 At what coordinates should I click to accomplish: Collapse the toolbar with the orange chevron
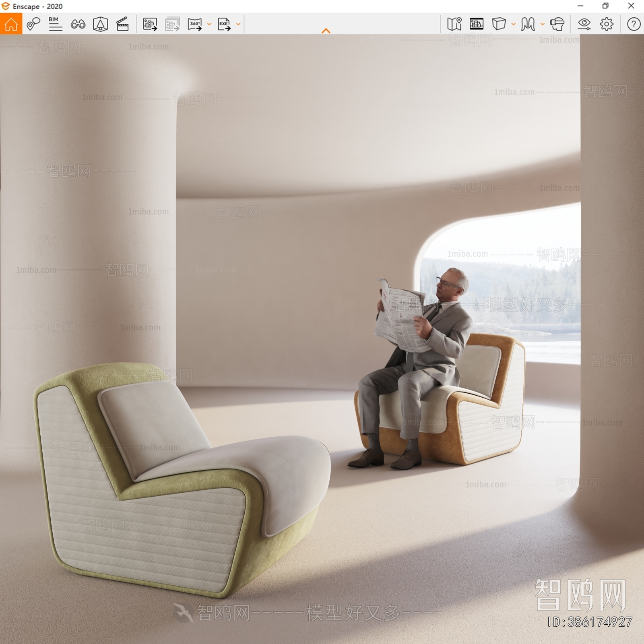pos(326,31)
